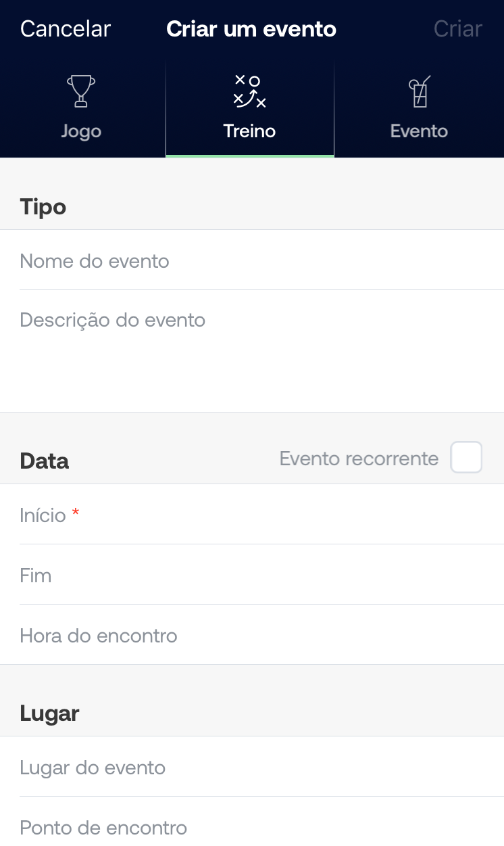Screen dimensions: 504x846
Task: Click the Tipo section heading
Action: [x=43, y=206]
